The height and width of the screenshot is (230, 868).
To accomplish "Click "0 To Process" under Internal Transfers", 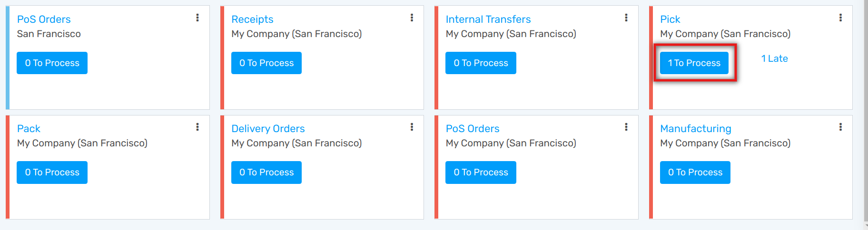I will coord(481,63).
